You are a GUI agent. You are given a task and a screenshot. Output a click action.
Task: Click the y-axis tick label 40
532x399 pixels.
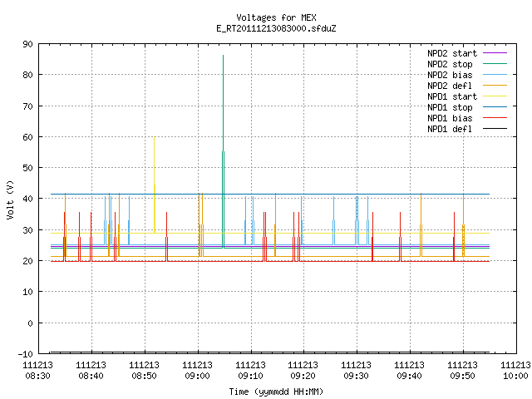coord(27,199)
